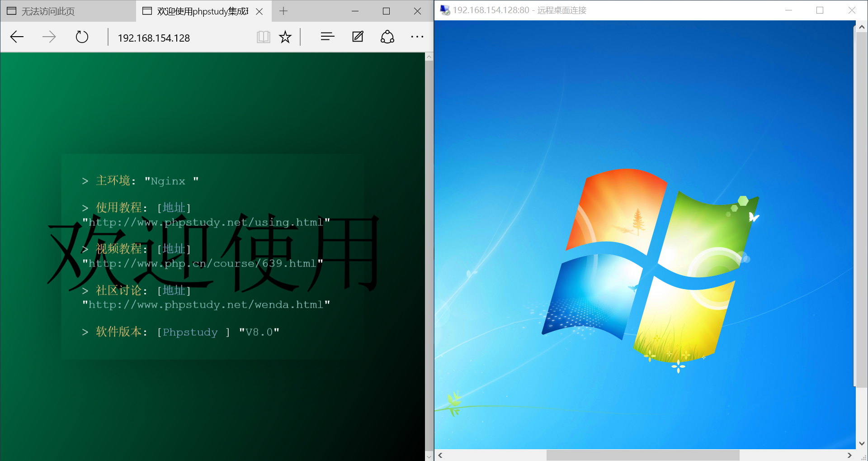Focus the address bar showing 192.168.154.128
Image resolution: width=868 pixels, height=461 pixels.
(181, 38)
